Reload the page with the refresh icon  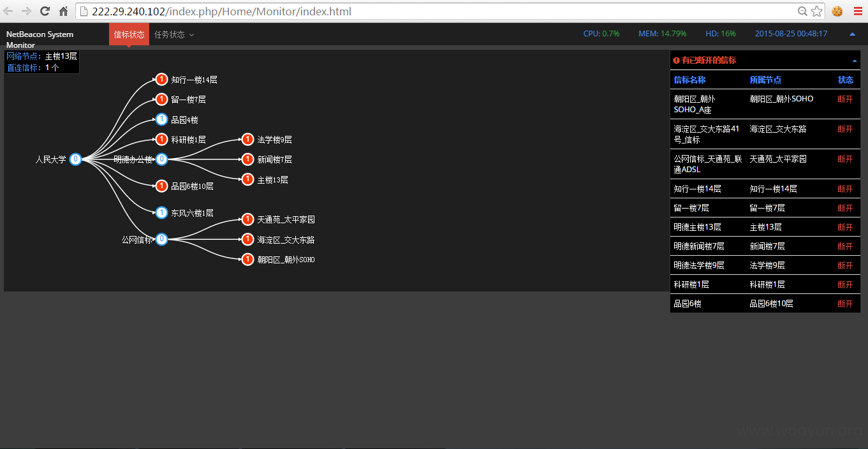(45, 11)
